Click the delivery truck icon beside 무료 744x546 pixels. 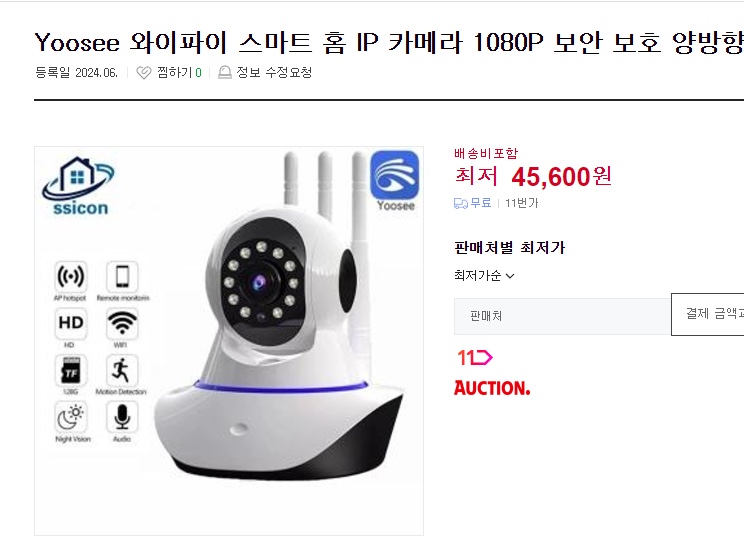pyautogui.click(x=461, y=204)
